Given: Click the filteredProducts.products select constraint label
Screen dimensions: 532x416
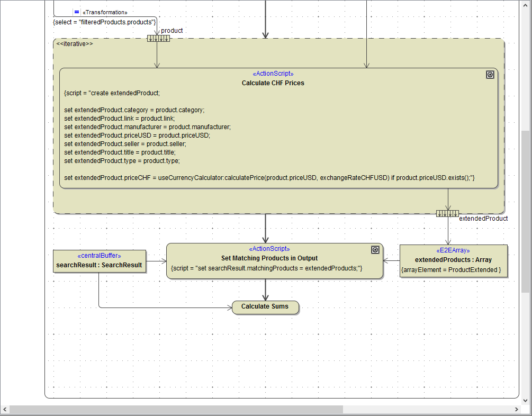Looking at the screenshot, I should click(104, 22).
